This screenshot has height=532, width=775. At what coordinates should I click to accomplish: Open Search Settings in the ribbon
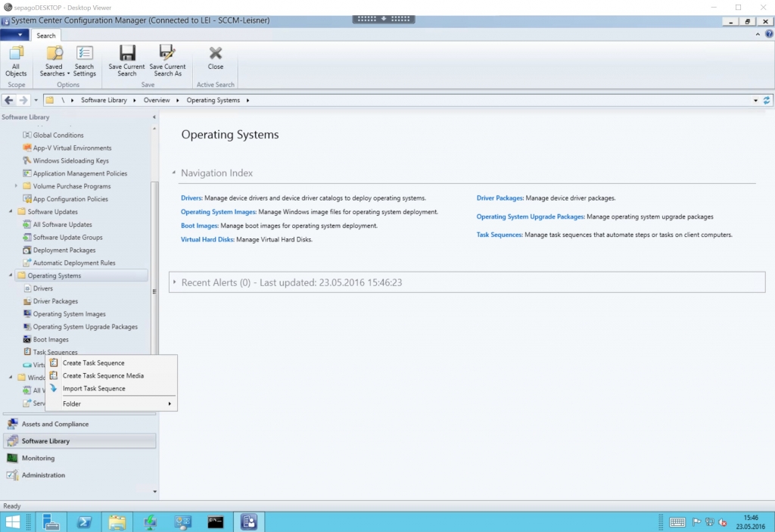85,61
